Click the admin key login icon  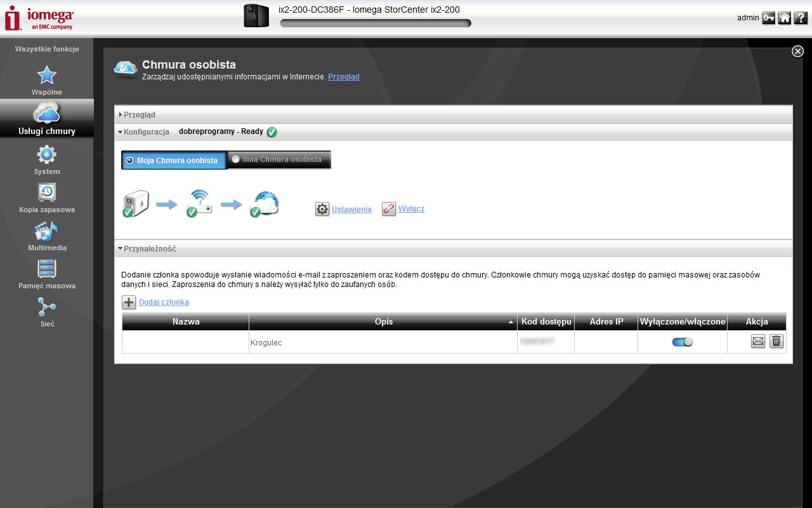768,18
